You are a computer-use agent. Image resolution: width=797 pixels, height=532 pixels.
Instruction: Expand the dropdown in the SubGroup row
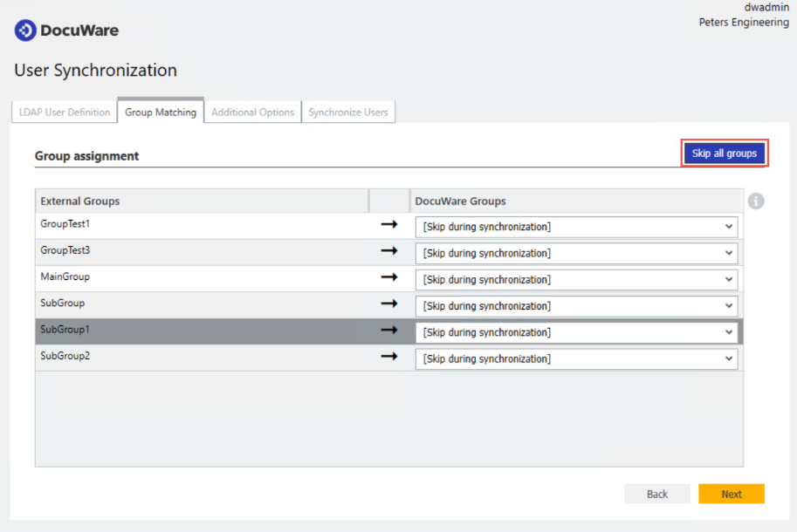576,306
